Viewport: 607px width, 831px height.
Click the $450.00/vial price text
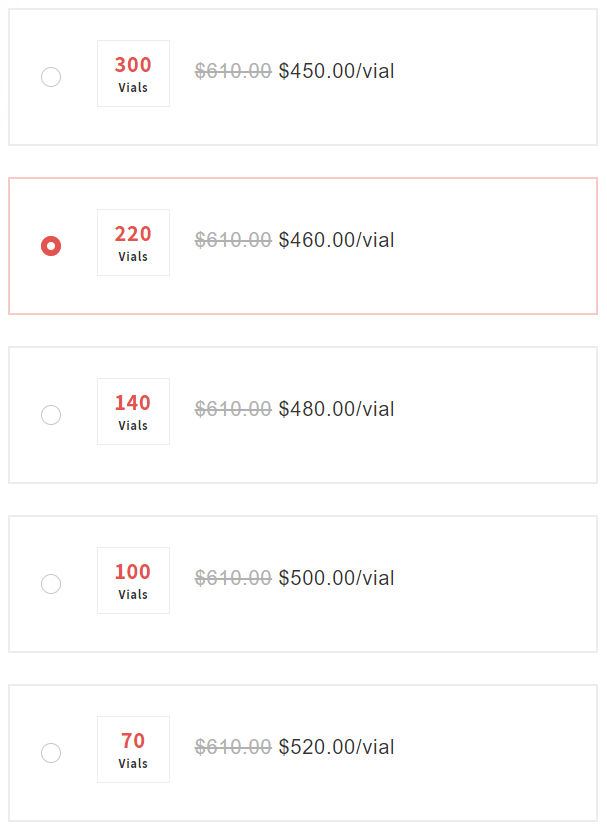click(x=337, y=71)
